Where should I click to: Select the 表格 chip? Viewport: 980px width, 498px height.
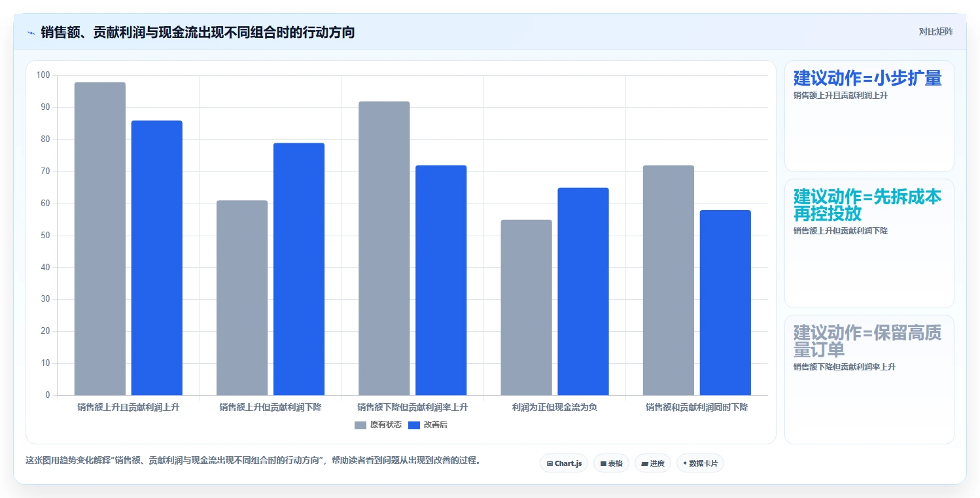click(611, 463)
